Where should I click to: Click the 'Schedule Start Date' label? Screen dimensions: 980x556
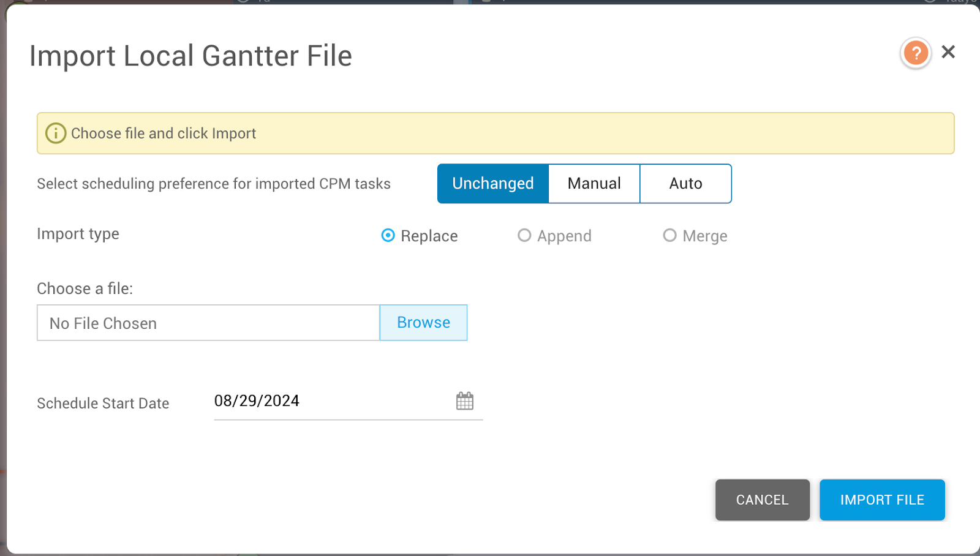103,404
